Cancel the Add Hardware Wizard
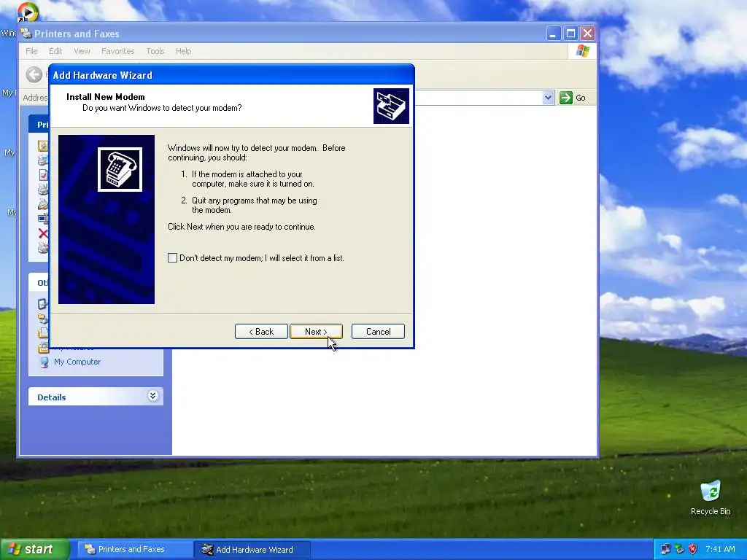The height and width of the screenshot is (560, 747). (x=378, y=332)
